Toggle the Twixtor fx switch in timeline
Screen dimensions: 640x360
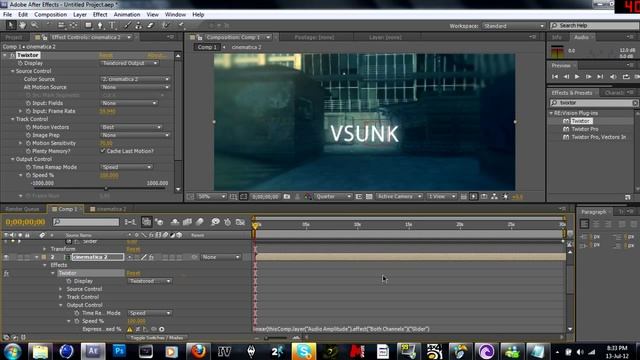[x=6, y=273]
